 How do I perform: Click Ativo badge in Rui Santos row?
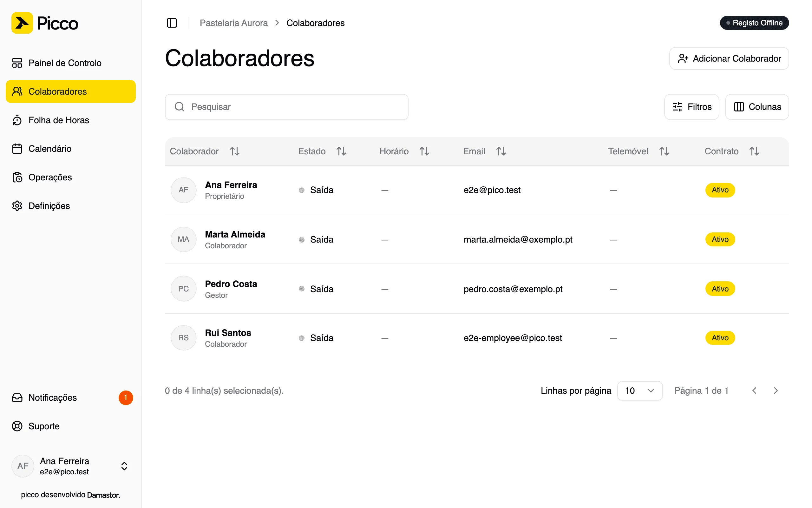tap(720, 338)
